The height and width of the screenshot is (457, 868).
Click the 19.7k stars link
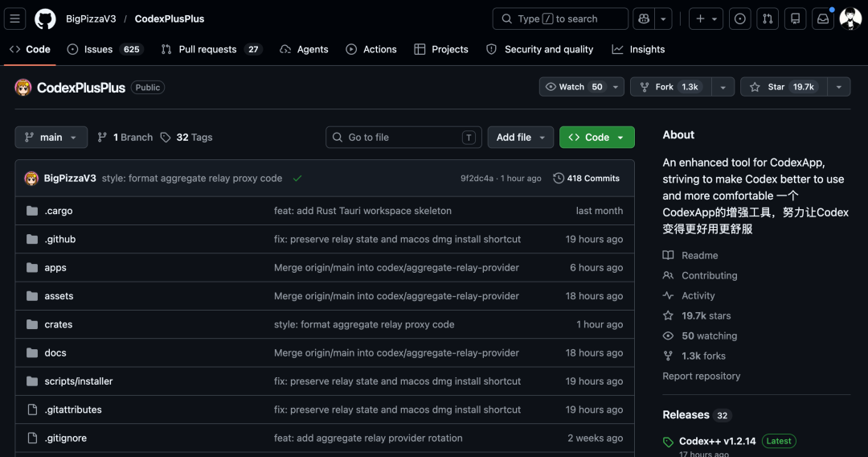pyautogui.click(x=706, y=315)
